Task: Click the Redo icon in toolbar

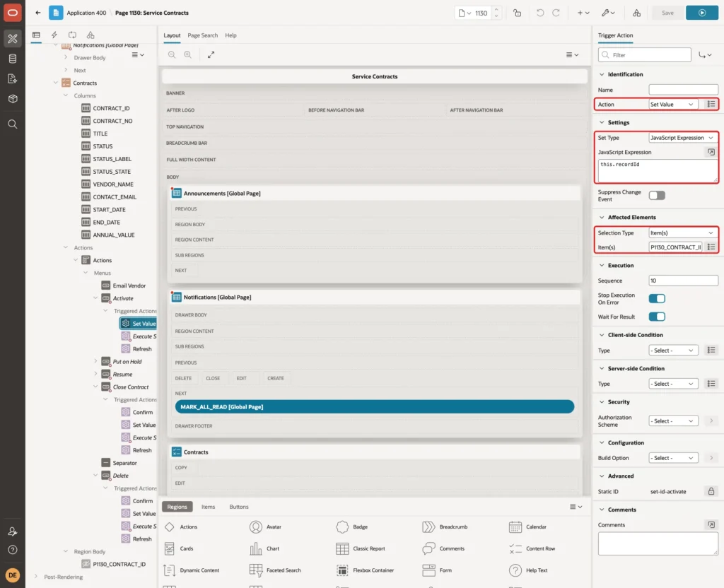Action: click(x=556, y=13)
